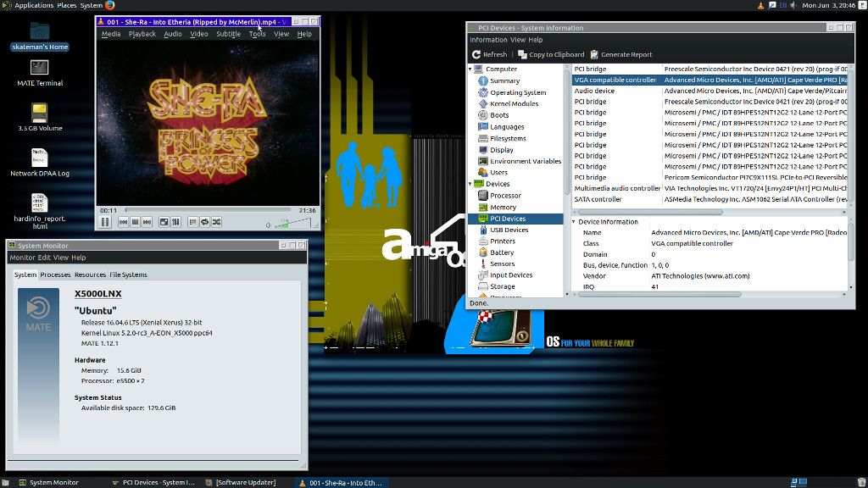This screenshot has width=868, height=488.
Task: Select Sensors in sidebar tree
Action: [x=502, y=264]
